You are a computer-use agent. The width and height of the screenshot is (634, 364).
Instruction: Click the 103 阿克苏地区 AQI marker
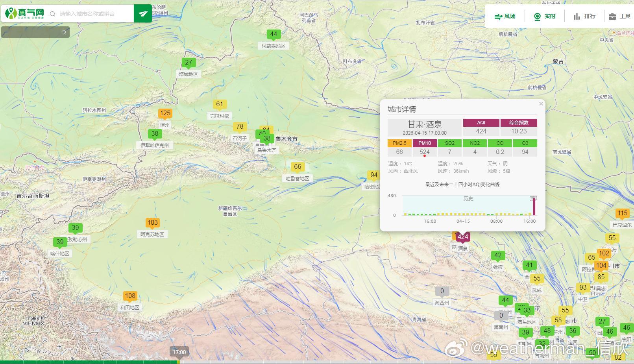click(152, 223)
